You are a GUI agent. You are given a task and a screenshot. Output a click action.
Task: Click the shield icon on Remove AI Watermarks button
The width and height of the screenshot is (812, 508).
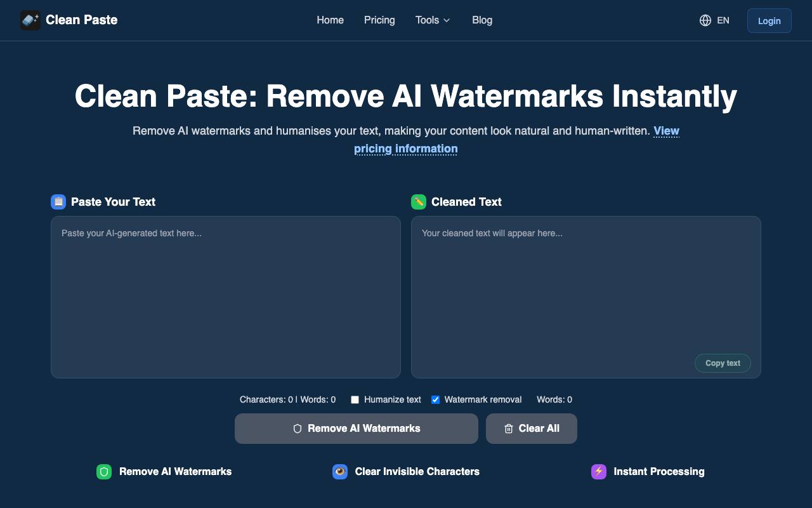point(298,429)
